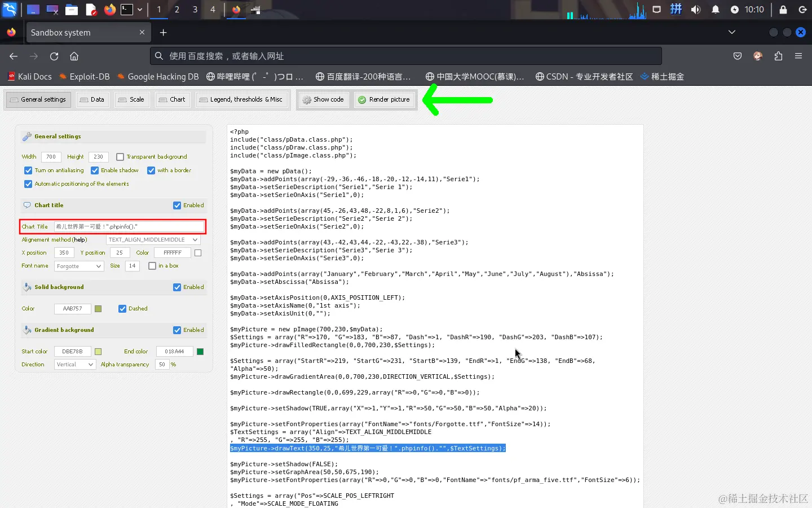Image resolution: width=812 pixels, height=508 pixels.
Task: Uncheck the with a border option
Action: point(151,170)
